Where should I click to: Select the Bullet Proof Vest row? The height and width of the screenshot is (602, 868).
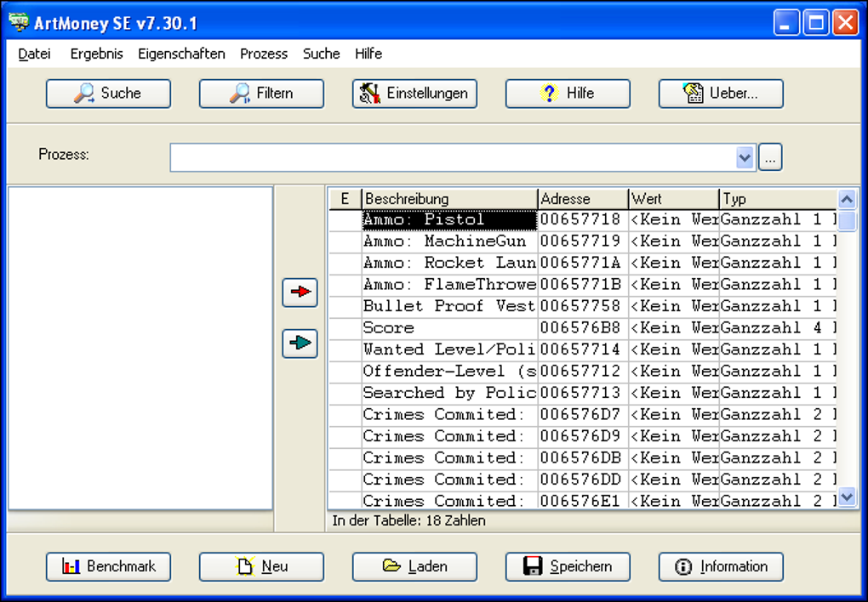(x=583, y=306)
